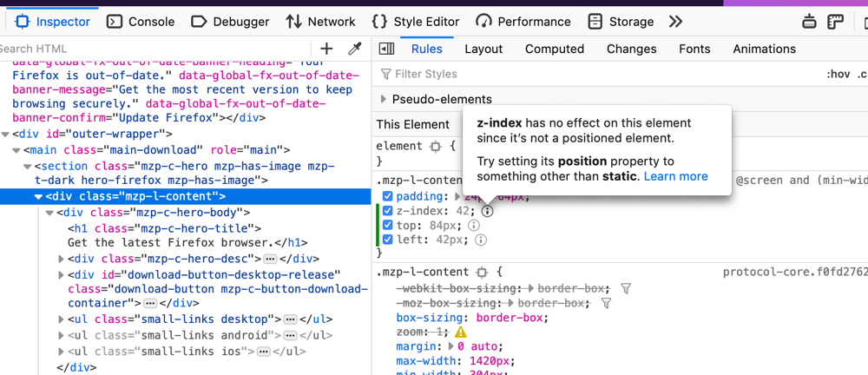Open the Animations sidebar tab
The image size is (868, 375).
pyautogui.click(x=765, y=49)
